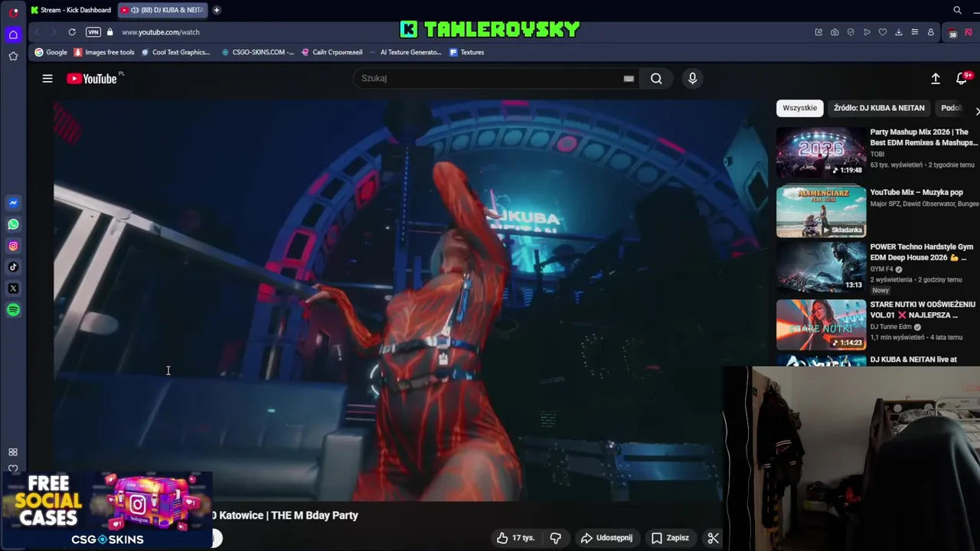Open the Google bookmark
The height and width of the screenshot is (551, 980).
point(51,52)
